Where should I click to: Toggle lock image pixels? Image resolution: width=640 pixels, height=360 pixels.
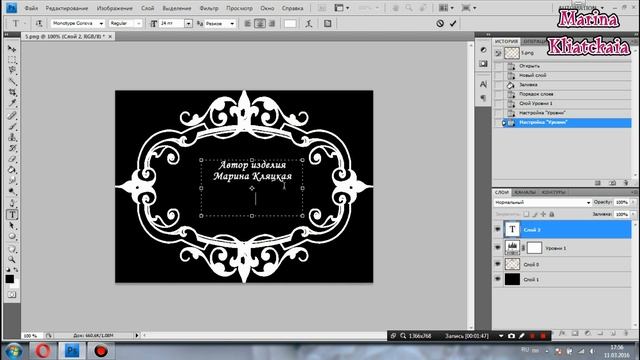(535, 214)
